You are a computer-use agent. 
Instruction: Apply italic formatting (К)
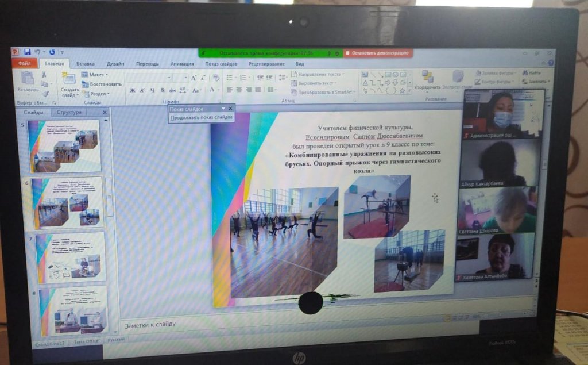pos(142,90)
